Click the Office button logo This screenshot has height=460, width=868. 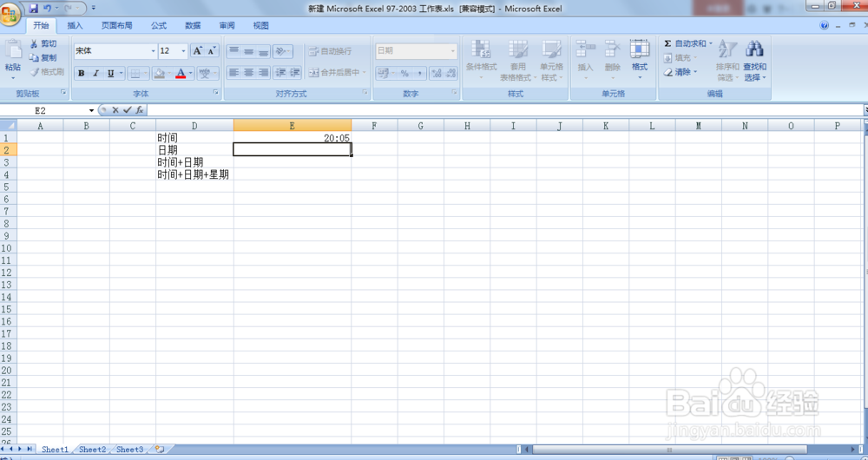[10, 14]
